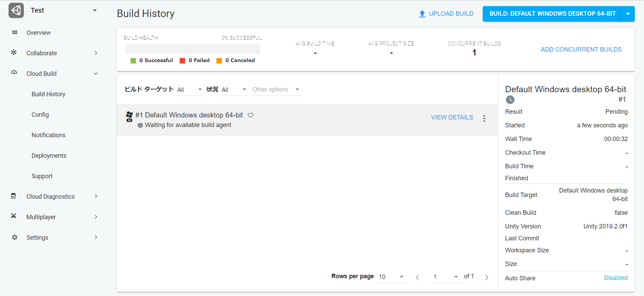Click the build health progress bar
644x296 pixels.
(x=193, y=49)
